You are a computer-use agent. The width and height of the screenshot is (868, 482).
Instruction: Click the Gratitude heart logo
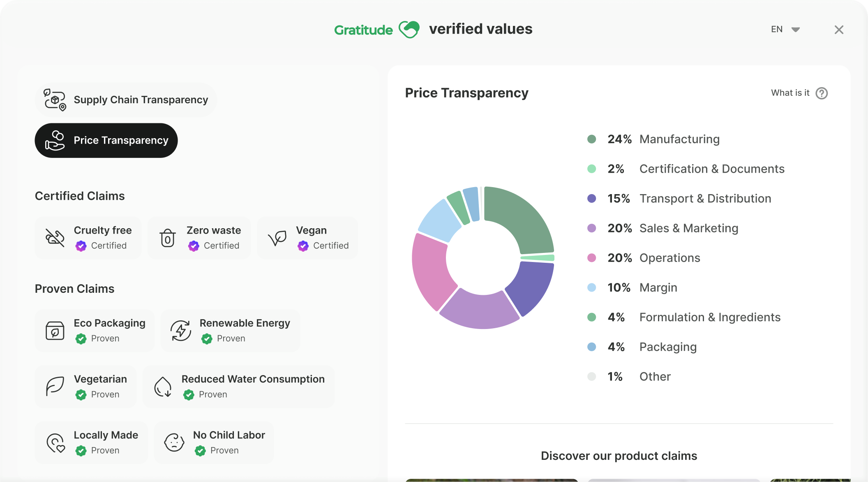point(409,30)
